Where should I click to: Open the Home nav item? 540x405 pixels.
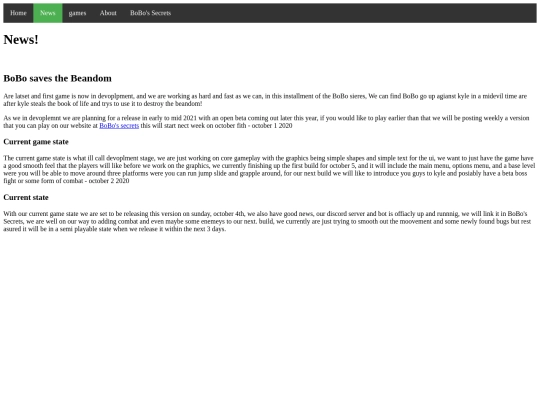(x=18, y=13)
